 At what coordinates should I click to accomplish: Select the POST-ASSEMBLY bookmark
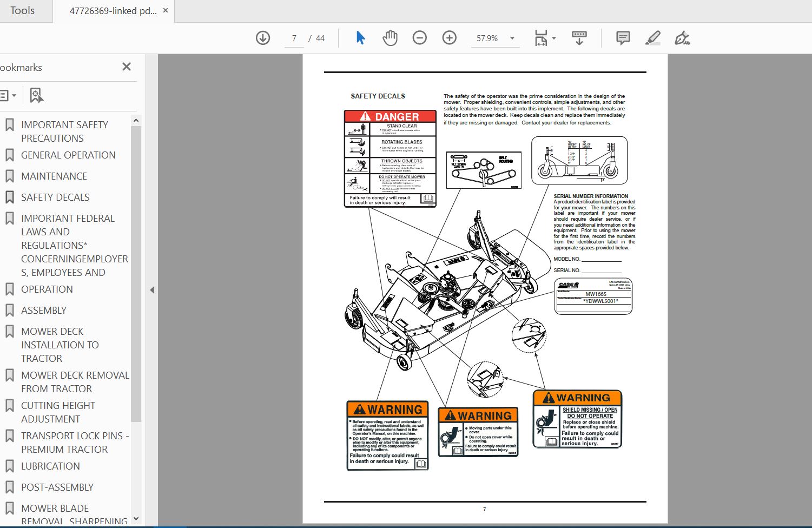coord(57,487)
